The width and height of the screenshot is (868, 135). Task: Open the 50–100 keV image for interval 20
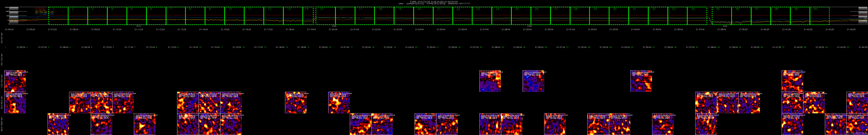(425, 124)
